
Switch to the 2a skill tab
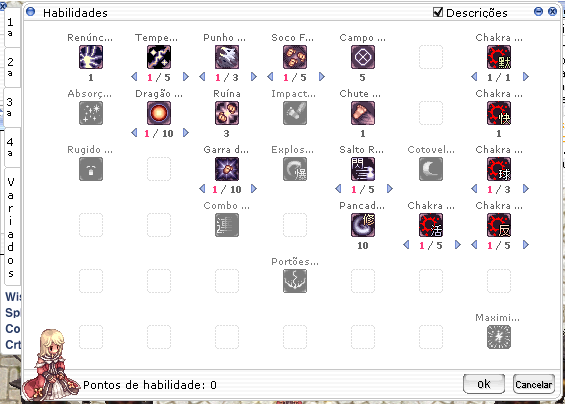(12, 67)
